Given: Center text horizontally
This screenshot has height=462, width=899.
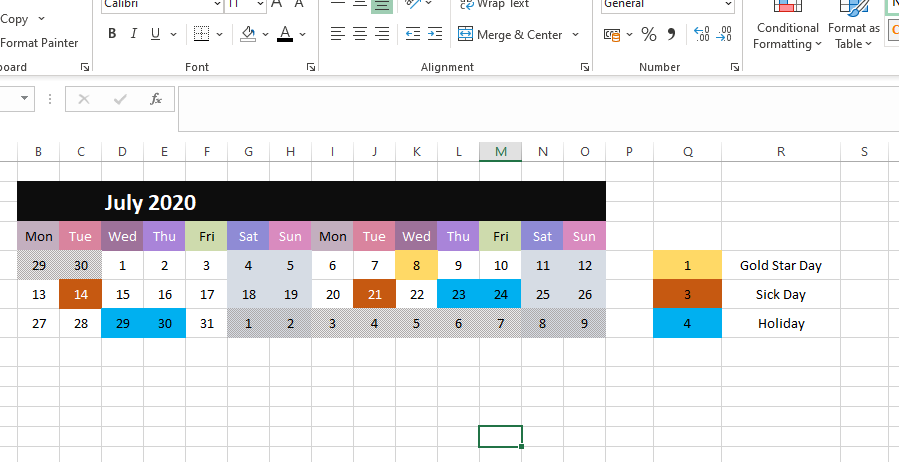Looking at the screenshot, I should pos(359,34).
